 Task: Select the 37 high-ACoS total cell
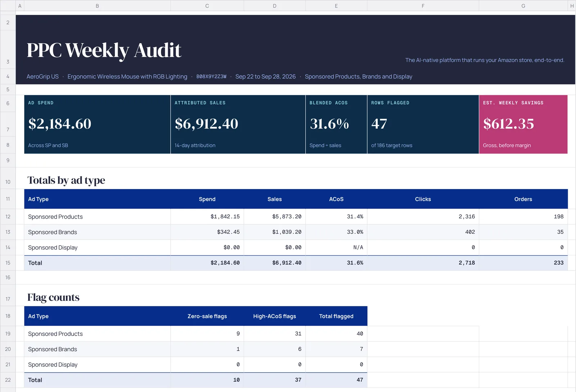(x=275, y=380)
